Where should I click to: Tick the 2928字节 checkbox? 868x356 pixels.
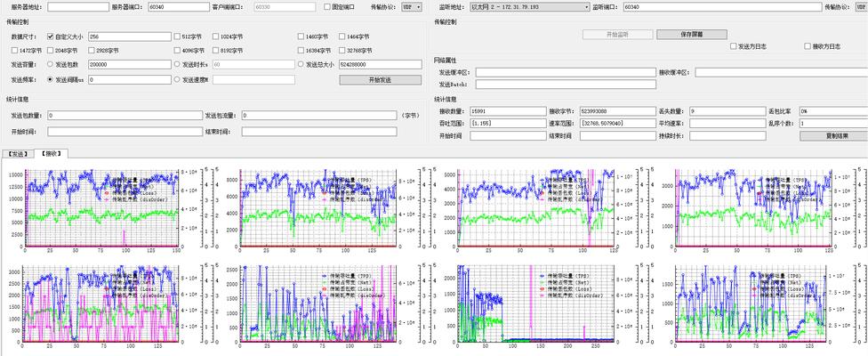click(92, 51)
